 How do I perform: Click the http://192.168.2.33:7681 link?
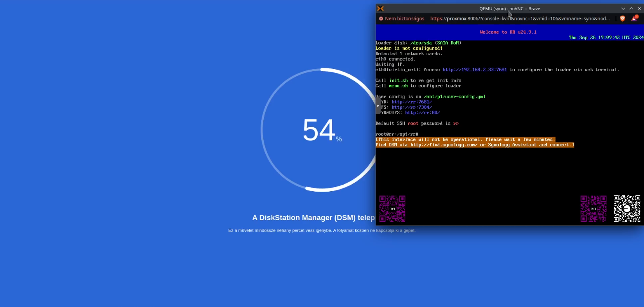[475, 70]
